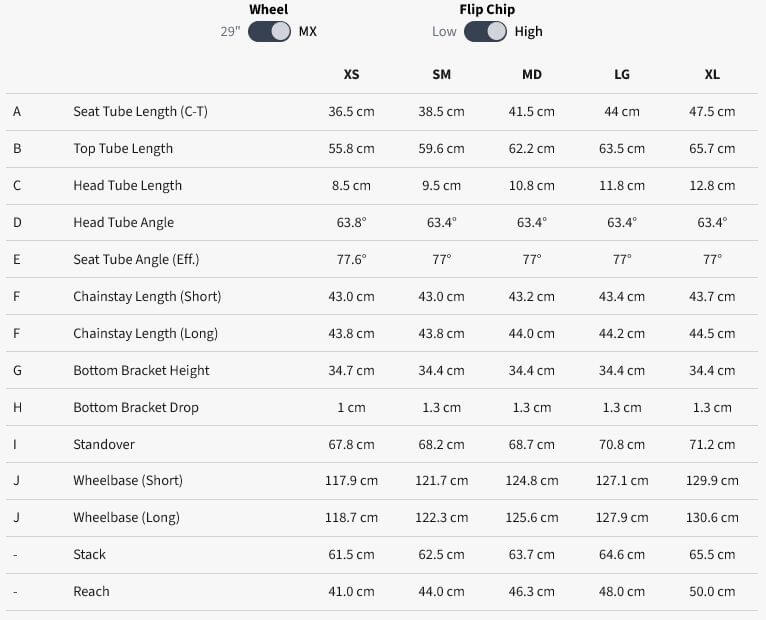The height and width of the screenshot is (620, 766).
Task: Select the Head Tube Angle row label
Action: pyautogui.click(x=123, y=222)
